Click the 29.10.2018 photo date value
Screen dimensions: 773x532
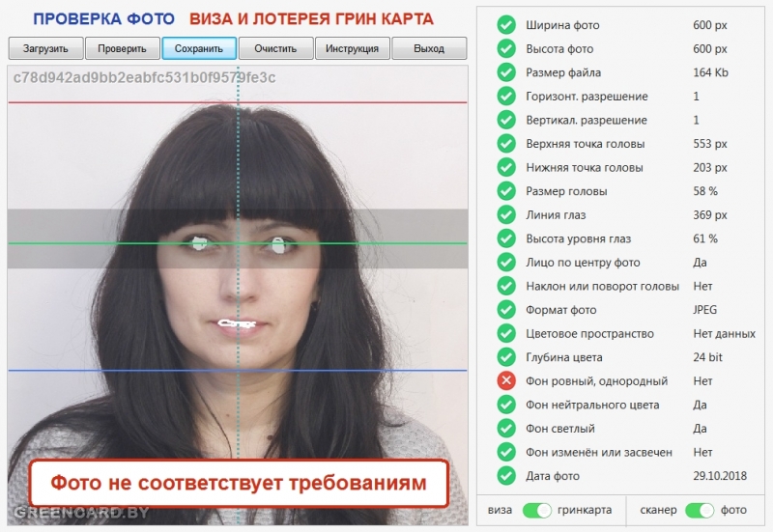pos(720,476)
